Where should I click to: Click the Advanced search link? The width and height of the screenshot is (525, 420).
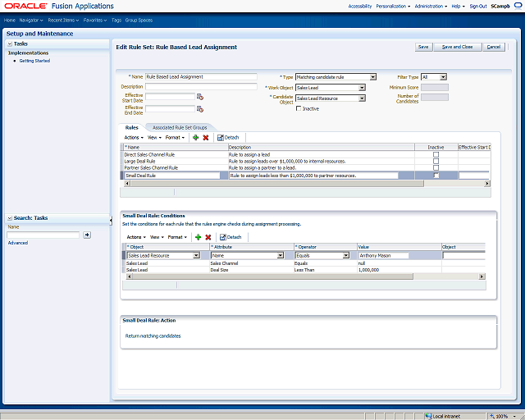tap(18, 243)
